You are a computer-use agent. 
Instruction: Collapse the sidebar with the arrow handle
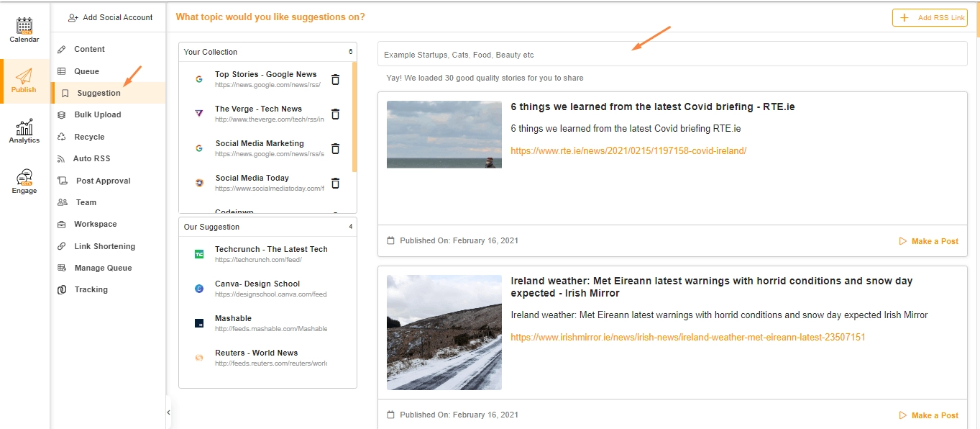tap(168, 412)
